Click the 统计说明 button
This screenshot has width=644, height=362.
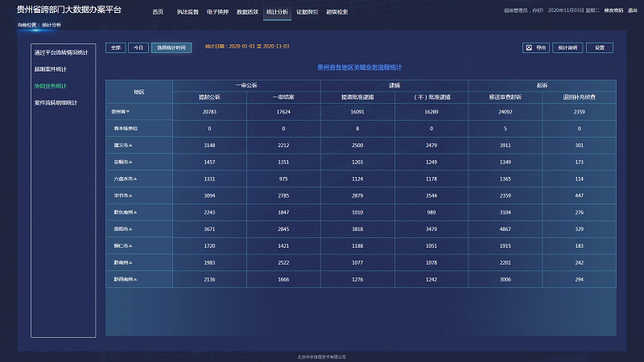point(568,47)
